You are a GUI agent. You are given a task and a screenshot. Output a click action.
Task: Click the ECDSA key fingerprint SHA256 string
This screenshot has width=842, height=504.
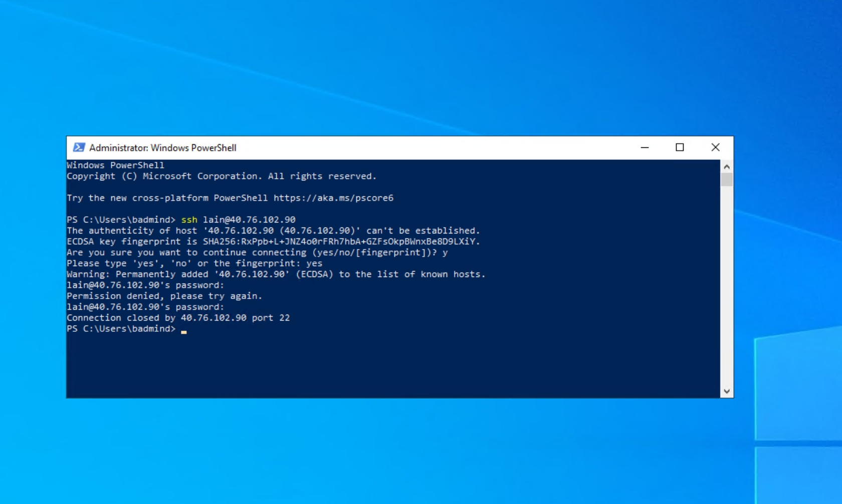(x=341, y=241)
